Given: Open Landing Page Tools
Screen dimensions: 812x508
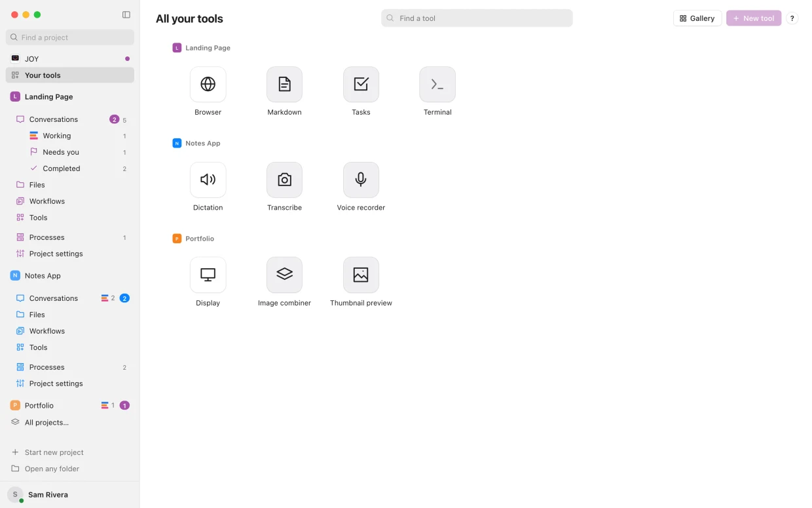Looking at the screenshot, I should click(70, 218).
